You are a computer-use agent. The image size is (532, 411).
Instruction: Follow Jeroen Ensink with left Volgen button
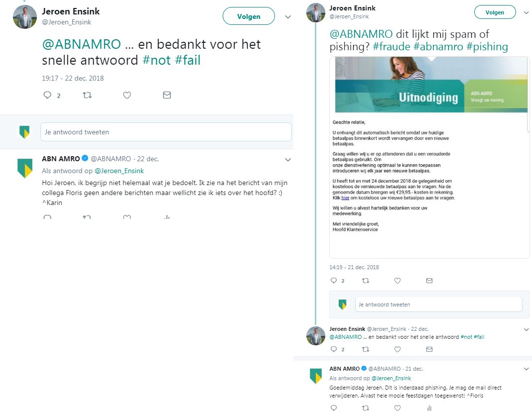pos(249,16)
